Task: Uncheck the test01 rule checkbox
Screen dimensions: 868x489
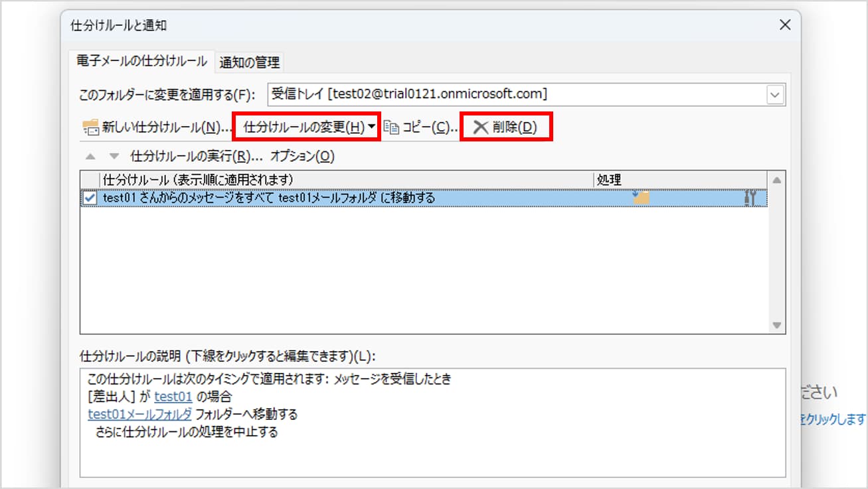Action: pyautogui.click(x=90, y=198)
